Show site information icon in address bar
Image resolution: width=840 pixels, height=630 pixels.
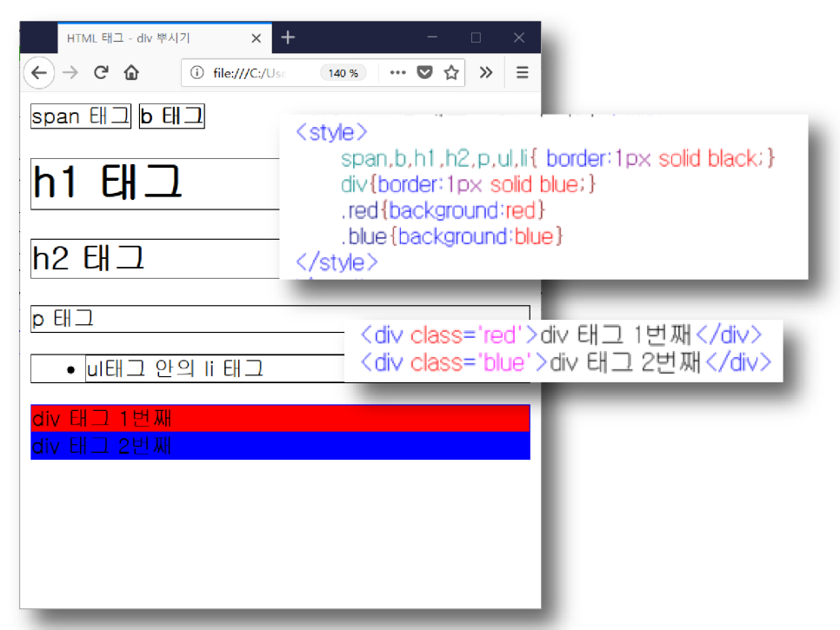click(197, 72)
